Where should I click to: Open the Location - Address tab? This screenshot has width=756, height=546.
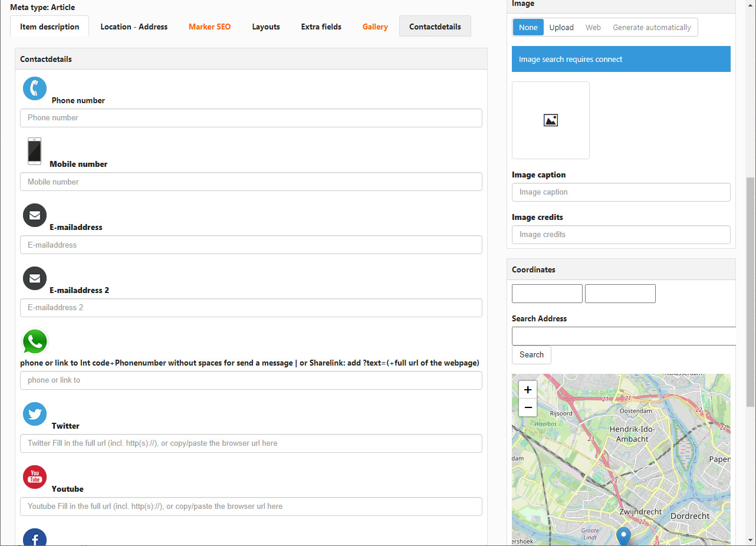click(134, 27)
